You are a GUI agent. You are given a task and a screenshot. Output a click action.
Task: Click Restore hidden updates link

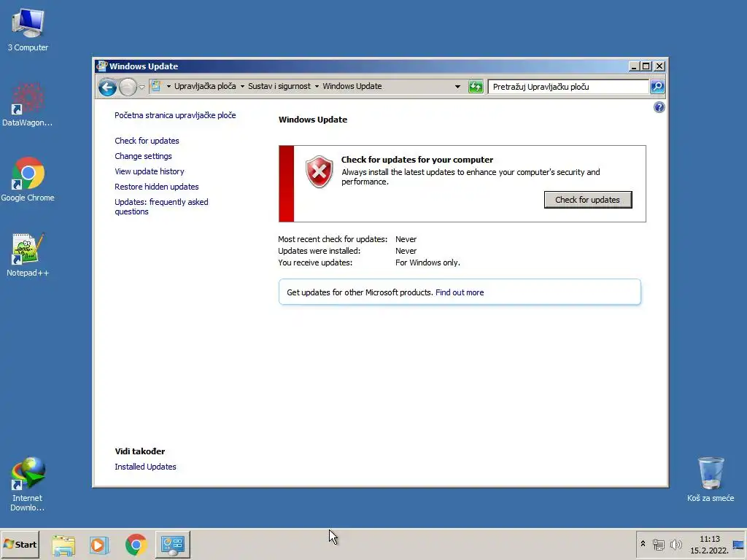click(x=157, y=187)
